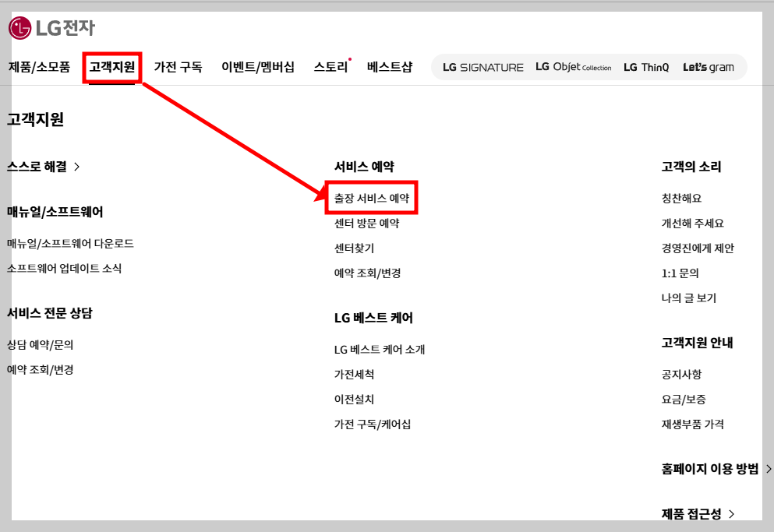This screenshot has width=774, height=532.
Task: Open 예약 조회/변경 under 서비스 전문 상담
Action: tap(40, 370)
